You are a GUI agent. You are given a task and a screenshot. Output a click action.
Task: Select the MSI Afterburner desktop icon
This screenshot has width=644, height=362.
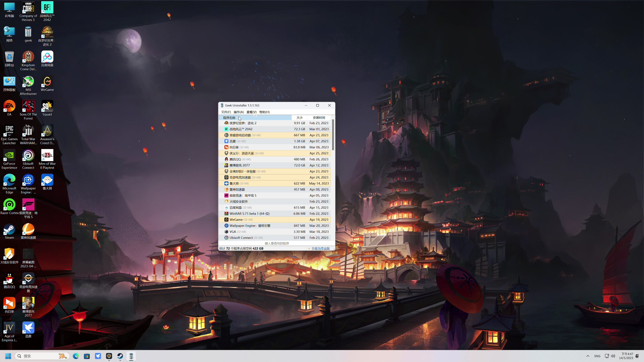coord(28,85)
